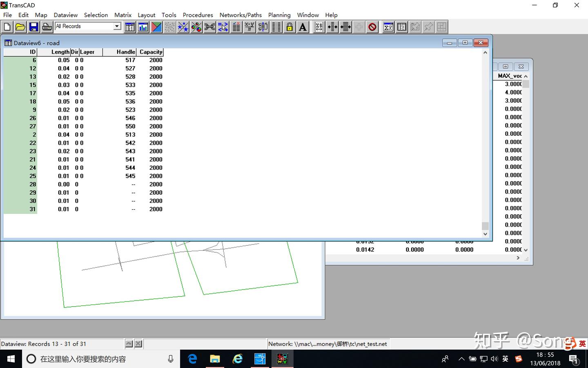Open the sigma statistics icon
This screenshot has width=588, height=368.
(388, 27)
